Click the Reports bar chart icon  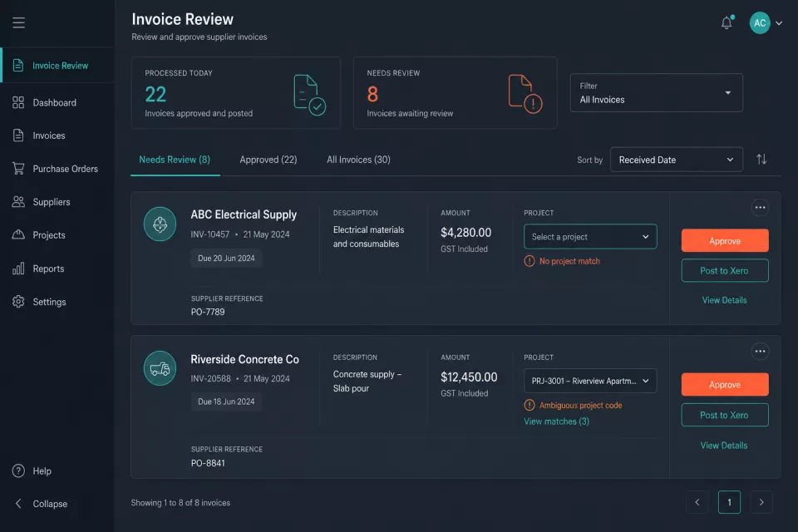pos(18,268)
